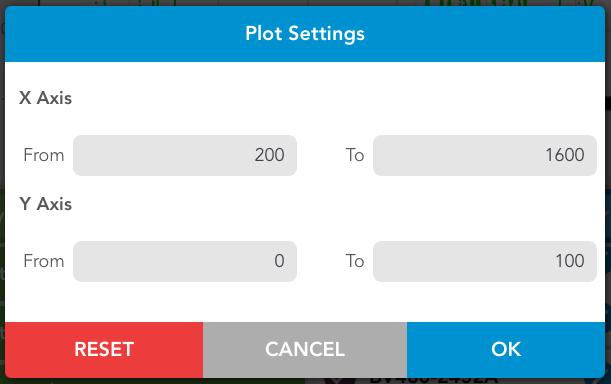Click the partly hidden icon beside BV400 text
The height and width of the screenshot is (384, 611).
point(340,380)
